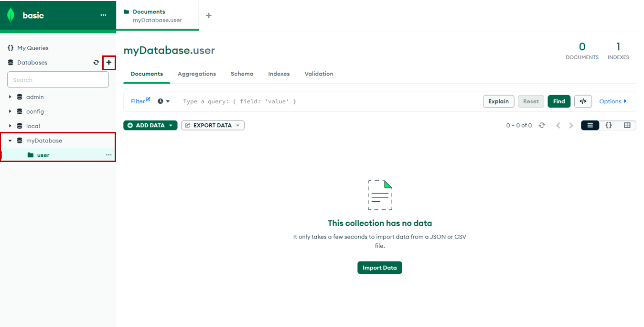644x327 pixels.
Task: Click the Import Data button
Action: tap(380, 268)
